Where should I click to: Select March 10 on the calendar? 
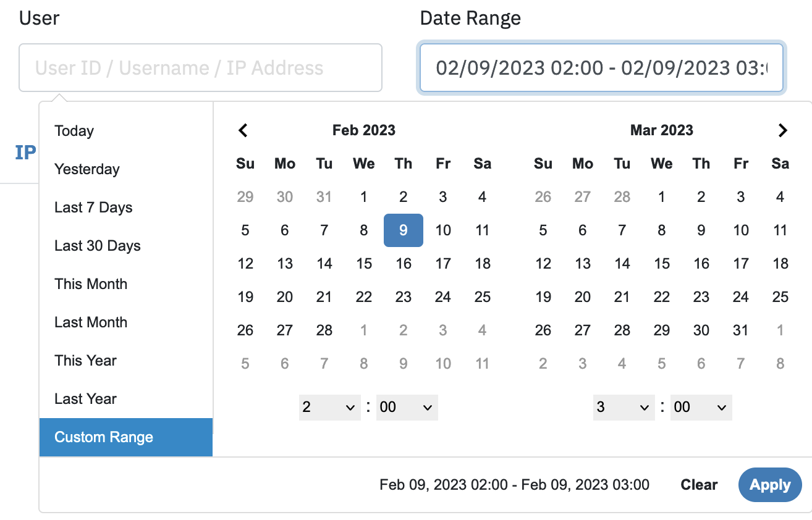pyautogui.click(x=740, y=230)
